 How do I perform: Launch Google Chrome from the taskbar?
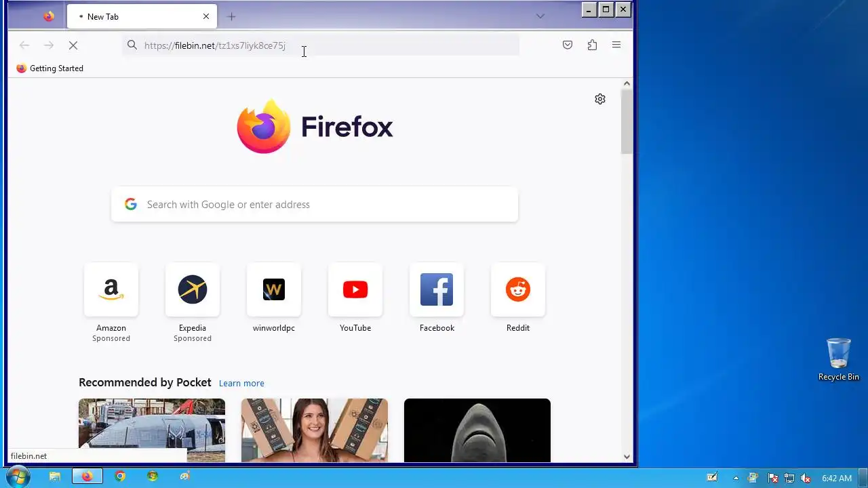point(120,477)
